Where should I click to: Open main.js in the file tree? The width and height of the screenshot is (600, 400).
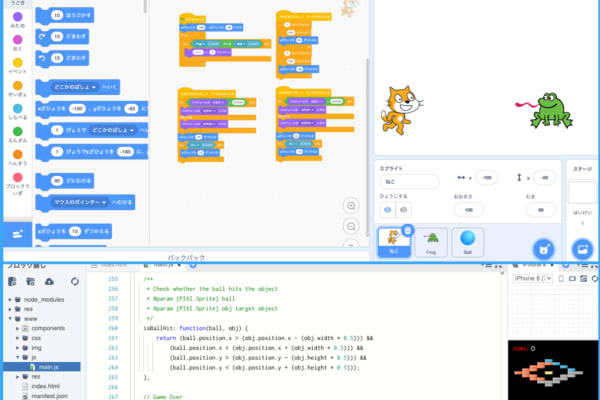[46, 367]
